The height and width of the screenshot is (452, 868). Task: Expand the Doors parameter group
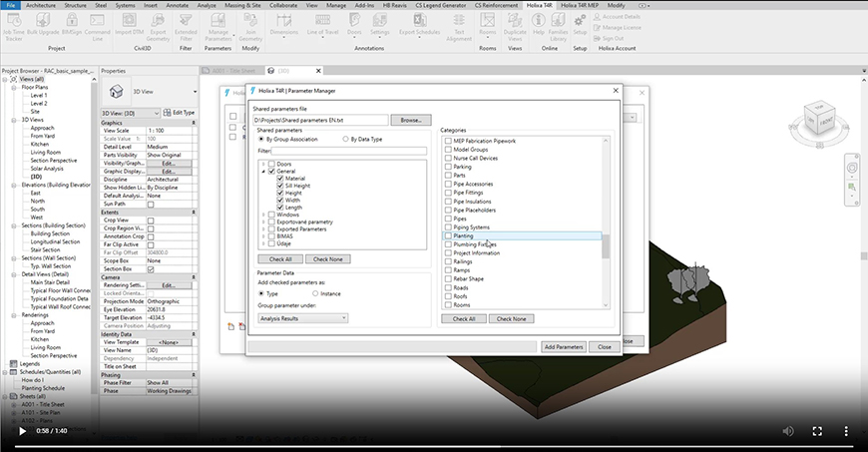point(263,164)
